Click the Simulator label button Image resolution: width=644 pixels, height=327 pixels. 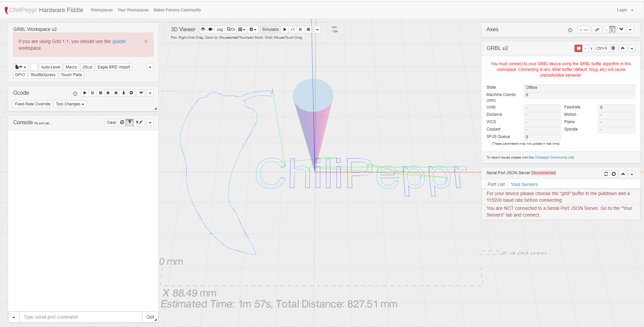click(270, 30)
